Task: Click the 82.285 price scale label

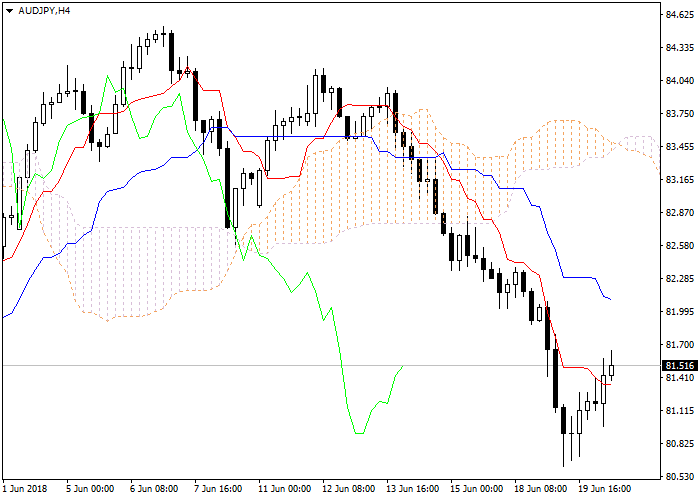Action: pyautogui.click(x=680, y=279)
